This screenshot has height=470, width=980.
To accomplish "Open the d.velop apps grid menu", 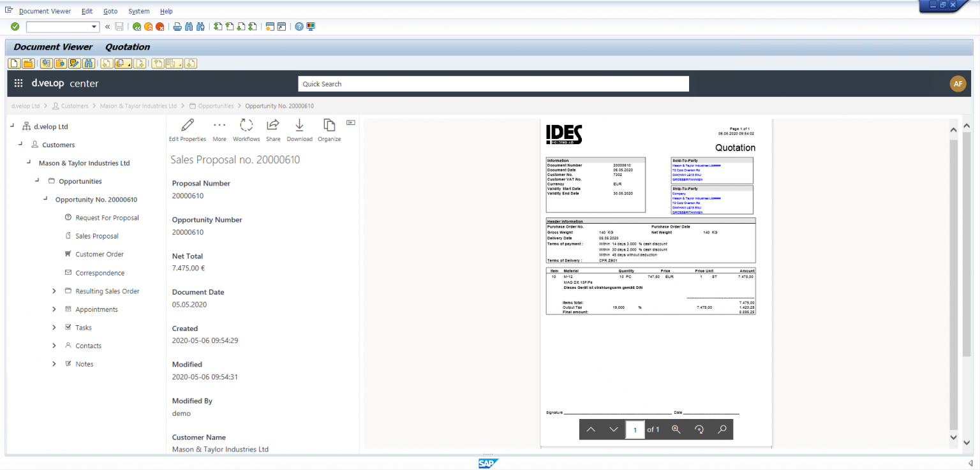I will pyautogui.click(x=19, y=84).
